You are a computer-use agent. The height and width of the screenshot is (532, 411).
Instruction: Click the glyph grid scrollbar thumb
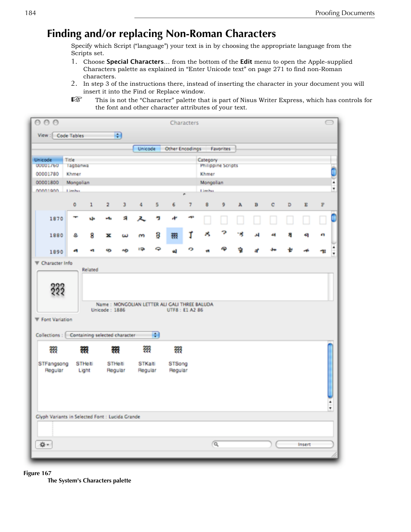point(334,218)
